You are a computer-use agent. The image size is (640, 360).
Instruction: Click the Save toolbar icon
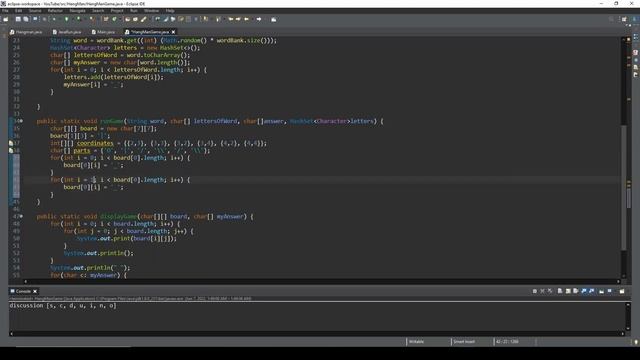point(18,19)
